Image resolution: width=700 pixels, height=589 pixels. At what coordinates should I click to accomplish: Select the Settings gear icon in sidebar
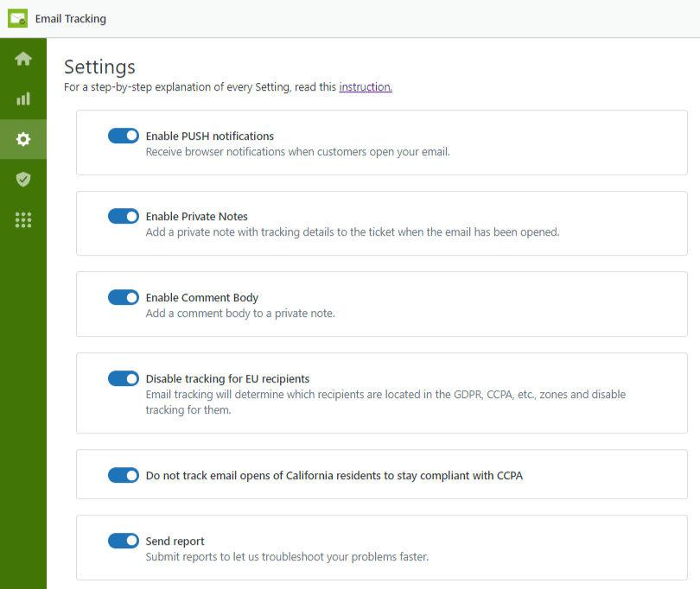23,139
